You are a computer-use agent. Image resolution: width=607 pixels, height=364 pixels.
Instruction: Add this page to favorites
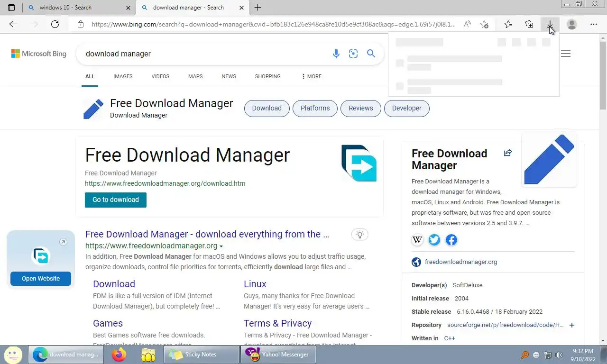[x=484, y=24]
